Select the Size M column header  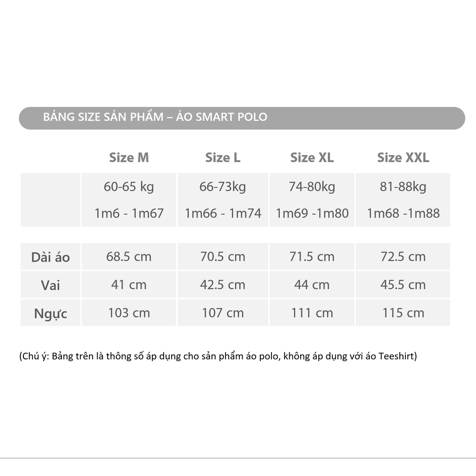tap(129, 158)
